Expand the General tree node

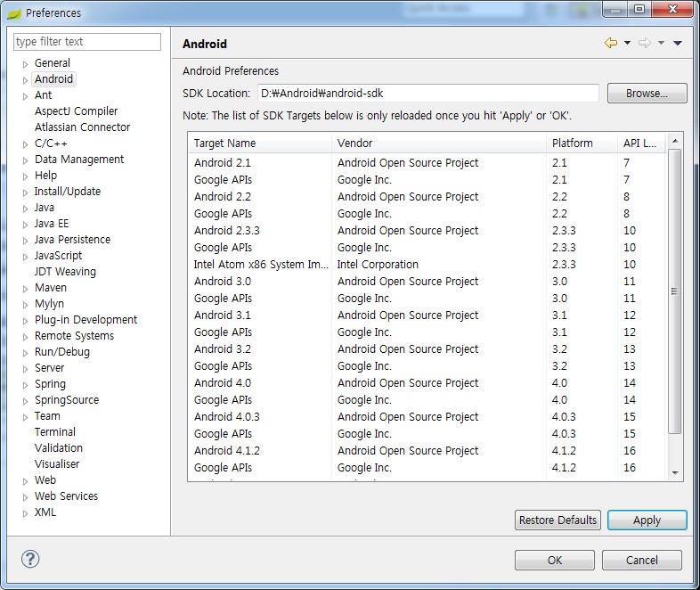click(26, 64)
